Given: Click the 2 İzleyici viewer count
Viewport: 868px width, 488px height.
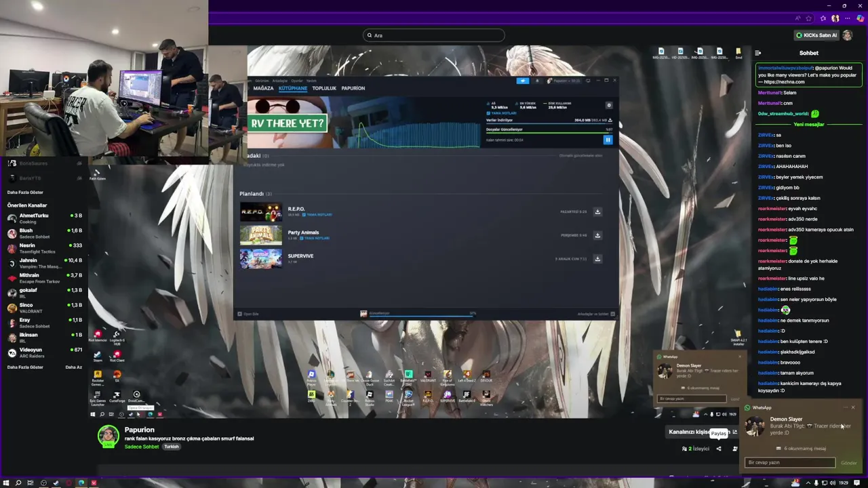Looking at the screenshot, I should [x=696, y=449].
